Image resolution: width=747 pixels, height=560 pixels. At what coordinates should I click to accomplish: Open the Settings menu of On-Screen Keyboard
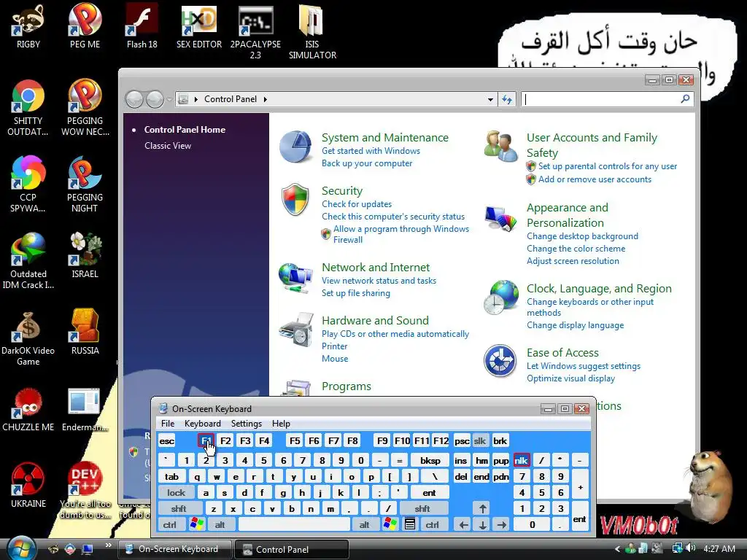click(x=247, y=424)
